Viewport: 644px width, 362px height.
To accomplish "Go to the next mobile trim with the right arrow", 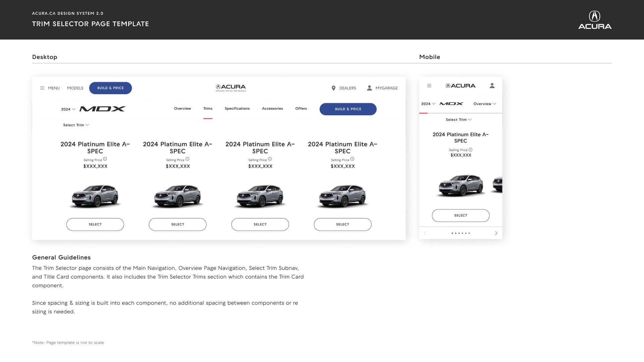I will 496,233.
